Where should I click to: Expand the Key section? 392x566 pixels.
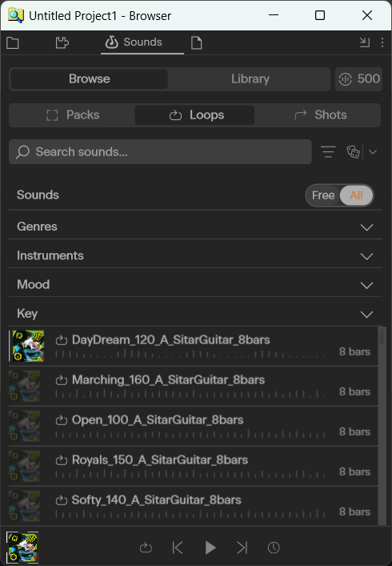tap(195, 313)
